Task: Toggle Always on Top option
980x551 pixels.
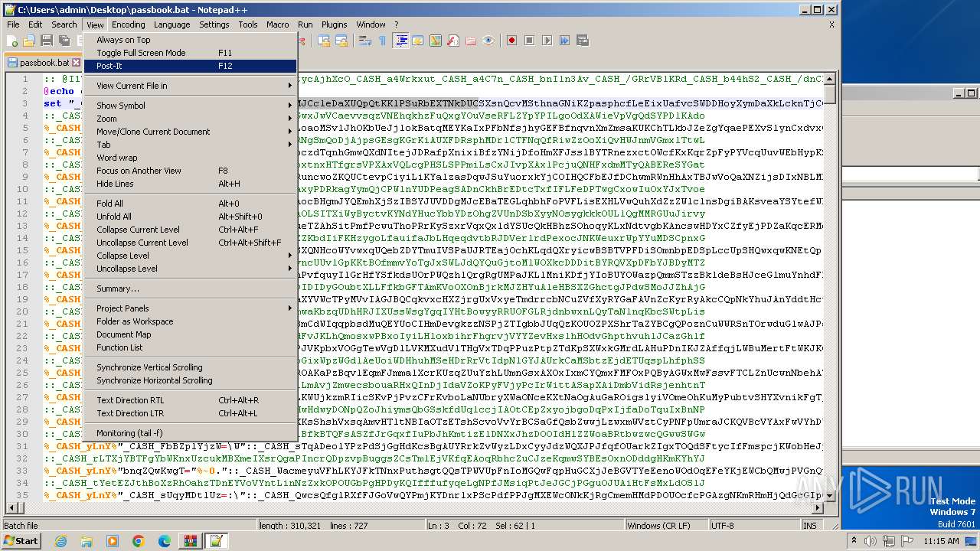Action: [123, 40]
